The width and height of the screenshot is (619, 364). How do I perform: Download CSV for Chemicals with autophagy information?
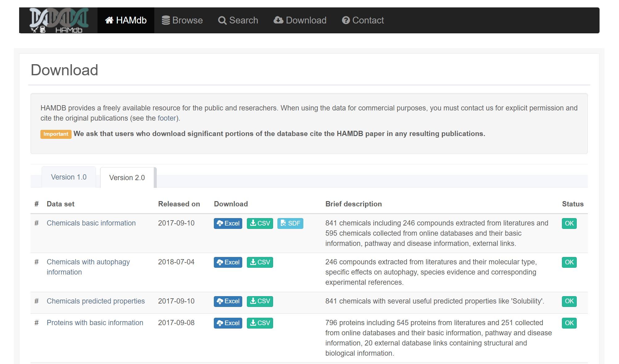pos(260,262)
